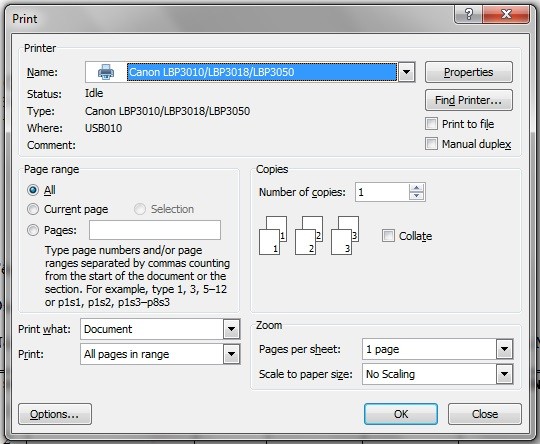
Task: Click the printer icon beside Name
Action: [106, 72]
